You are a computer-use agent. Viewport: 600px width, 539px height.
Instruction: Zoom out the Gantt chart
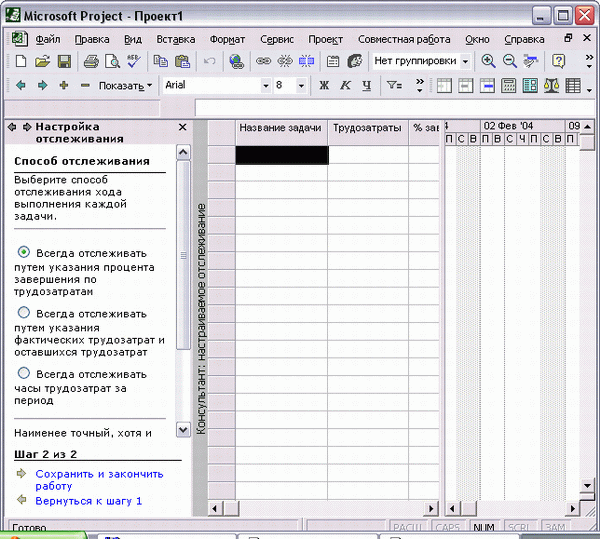coord(510,61)
